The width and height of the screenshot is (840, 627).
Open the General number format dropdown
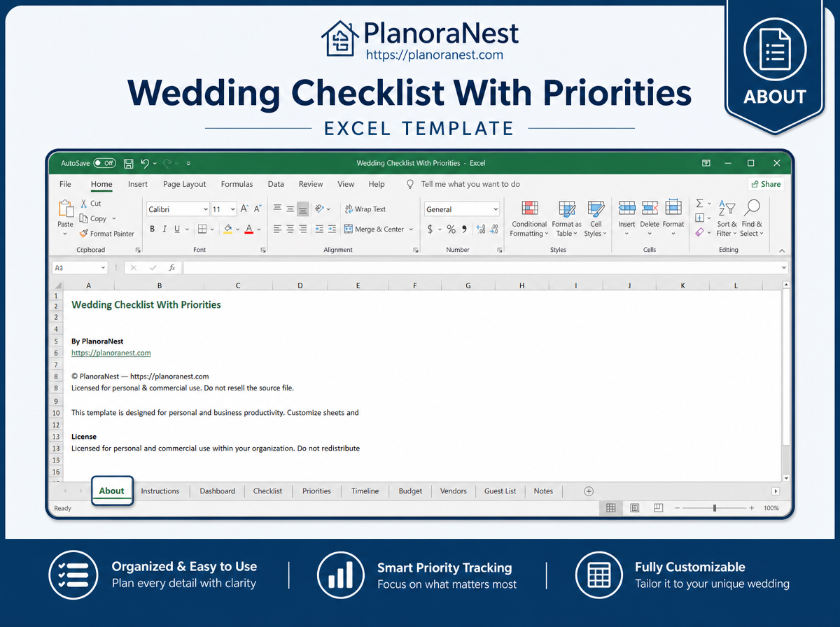pyautogui.click(x=496, y=209)
